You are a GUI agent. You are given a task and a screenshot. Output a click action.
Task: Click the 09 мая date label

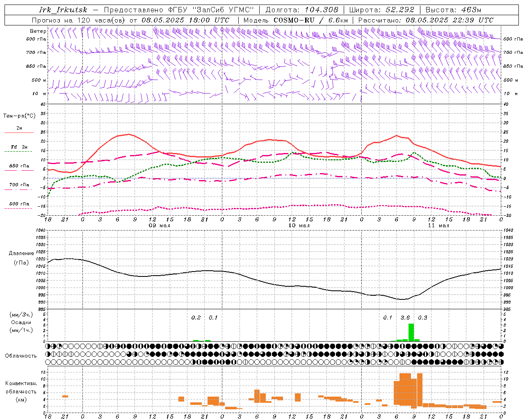160,226
